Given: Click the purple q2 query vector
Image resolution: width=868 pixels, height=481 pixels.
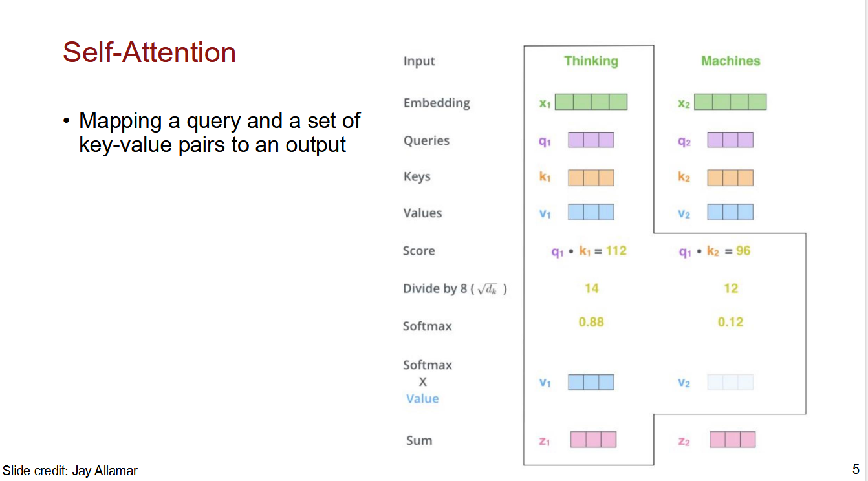Looking at the screenshot, I should pyautogui.click(x=730, y=140).
